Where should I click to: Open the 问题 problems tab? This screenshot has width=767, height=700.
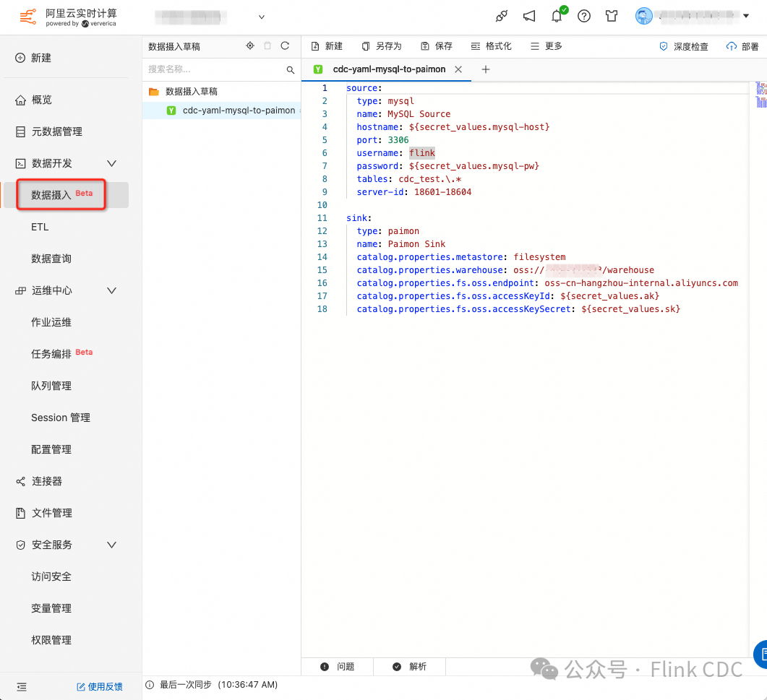coord(338,667)
